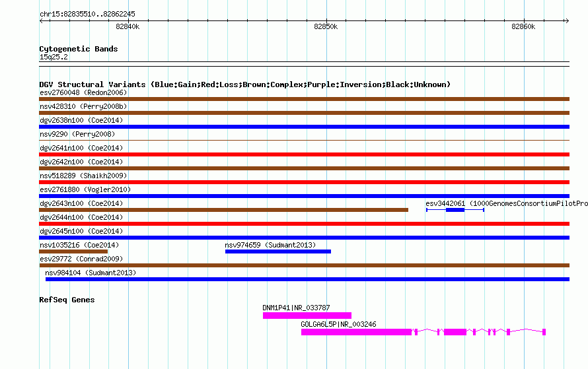Image resolution: width=588 pixels, height=369 pixels.
Task: Select the 15q25.2 band label
Action: point(54,57)
